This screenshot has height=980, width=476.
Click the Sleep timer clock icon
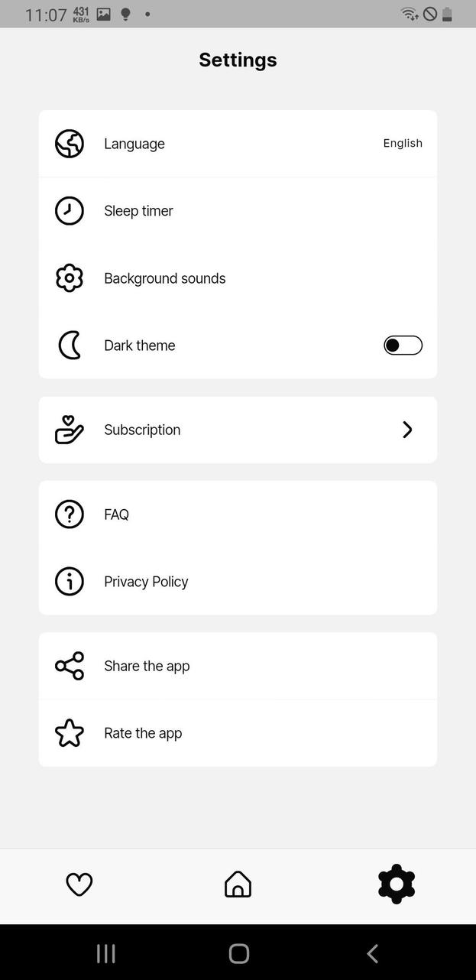coord(70,210)
